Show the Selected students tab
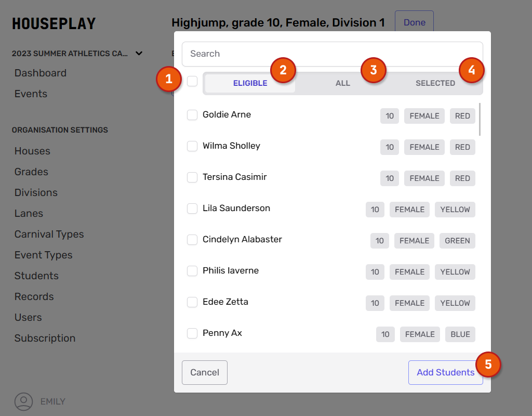 pyautogui.click(x=435, y=83)
